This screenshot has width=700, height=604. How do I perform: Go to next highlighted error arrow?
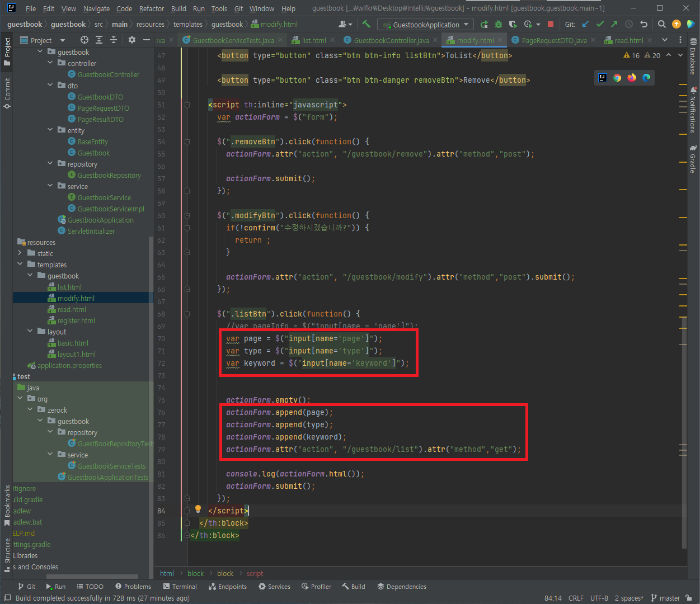pyautogui.click(x=680, y=55)
